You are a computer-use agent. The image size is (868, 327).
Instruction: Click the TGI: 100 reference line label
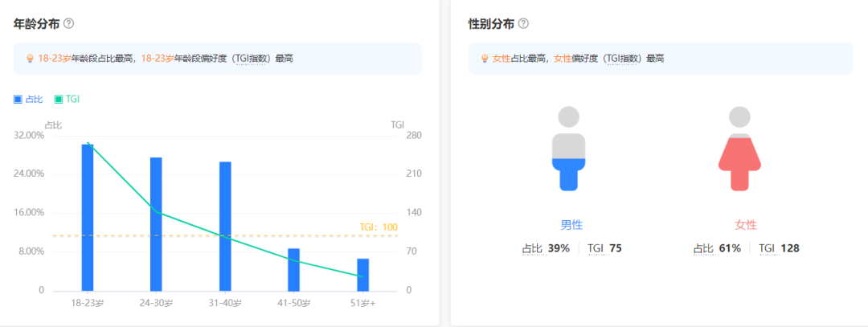tap(378, 227)
